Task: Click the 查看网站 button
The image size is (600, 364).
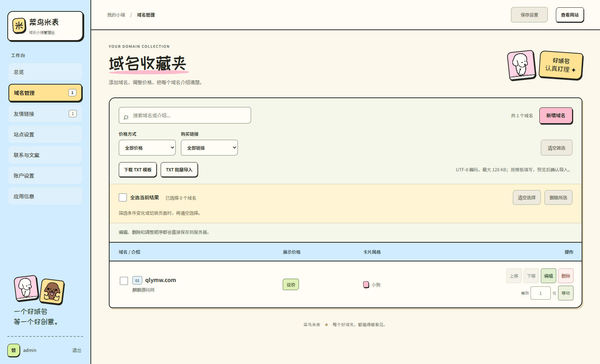Action: pos(570,15)
